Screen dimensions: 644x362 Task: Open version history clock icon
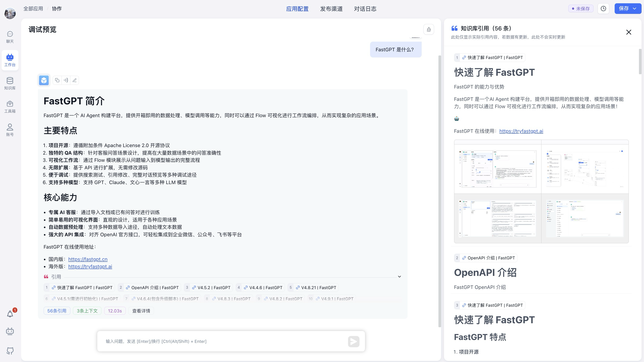603,9
